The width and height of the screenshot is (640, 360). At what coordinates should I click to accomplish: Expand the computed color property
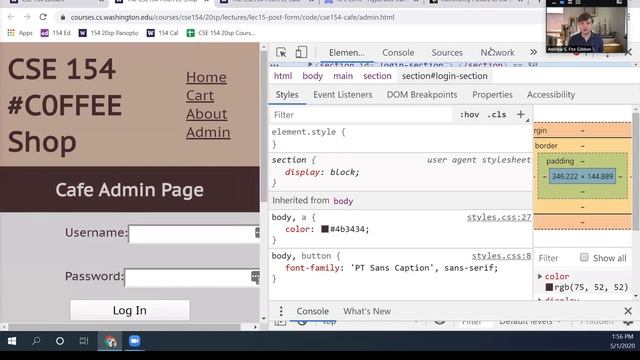point(540,276)
